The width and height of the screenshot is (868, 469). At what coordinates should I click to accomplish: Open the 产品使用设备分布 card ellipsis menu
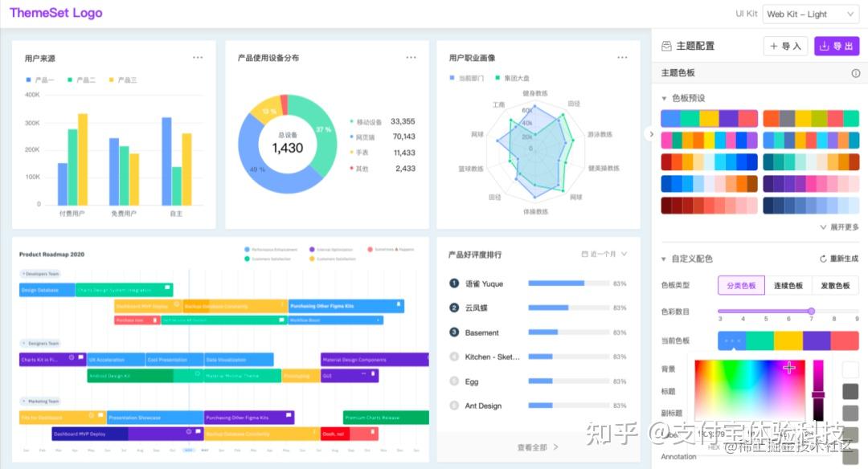[x=411, y=57]
